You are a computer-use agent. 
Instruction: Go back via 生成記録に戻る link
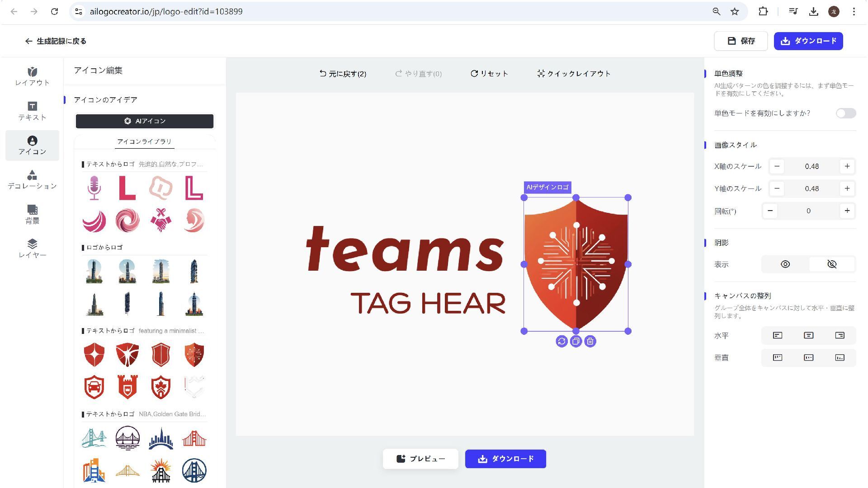55,41
